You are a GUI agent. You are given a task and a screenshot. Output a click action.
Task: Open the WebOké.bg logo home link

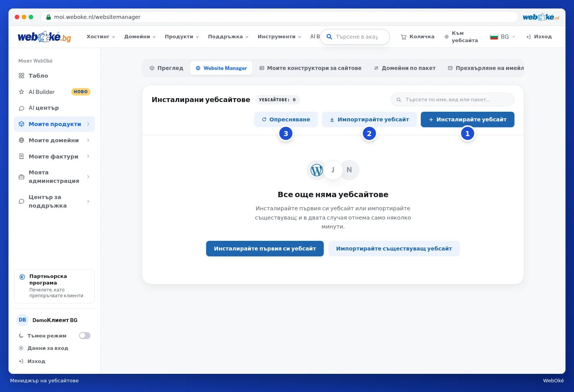click(x=44, y=37)
